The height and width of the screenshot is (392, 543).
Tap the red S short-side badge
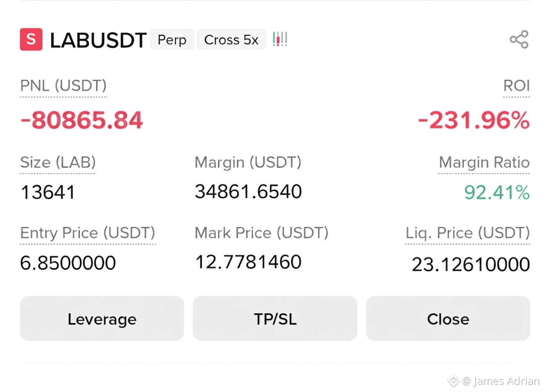tap(31, 39)
